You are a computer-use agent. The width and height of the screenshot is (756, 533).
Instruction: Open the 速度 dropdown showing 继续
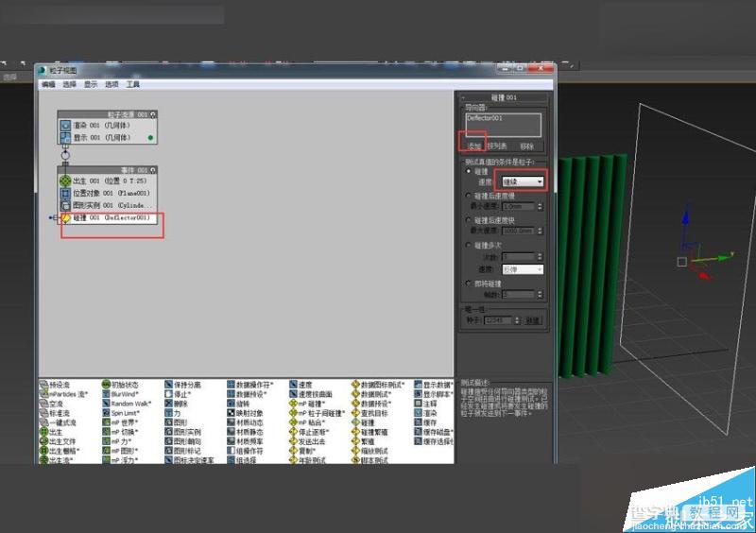coord(523,181)
